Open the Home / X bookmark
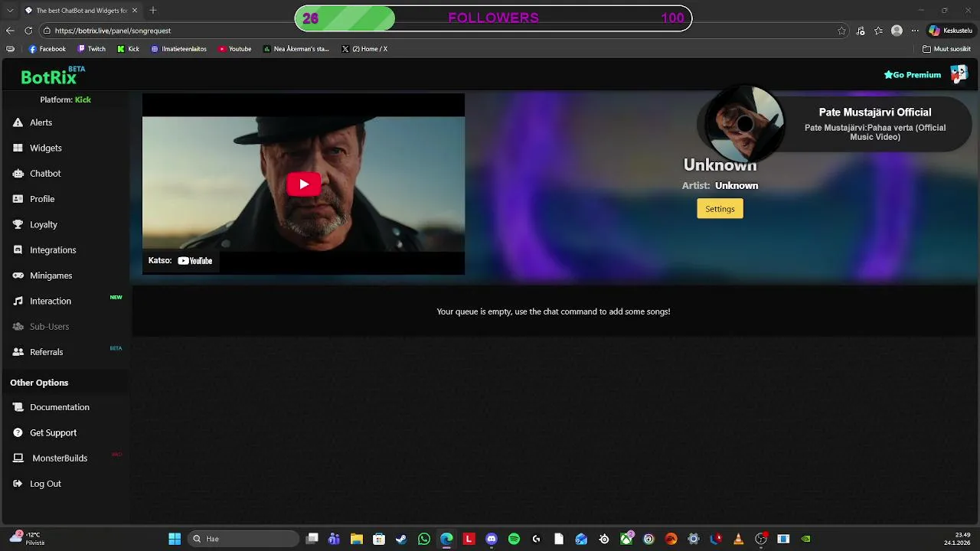Image resolution: width=980 pixels, height=551 pixels. [x=364, y=49]
